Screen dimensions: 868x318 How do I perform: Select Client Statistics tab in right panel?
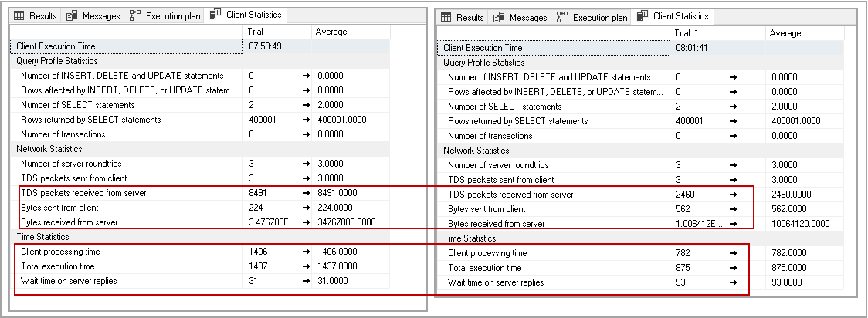673,16
